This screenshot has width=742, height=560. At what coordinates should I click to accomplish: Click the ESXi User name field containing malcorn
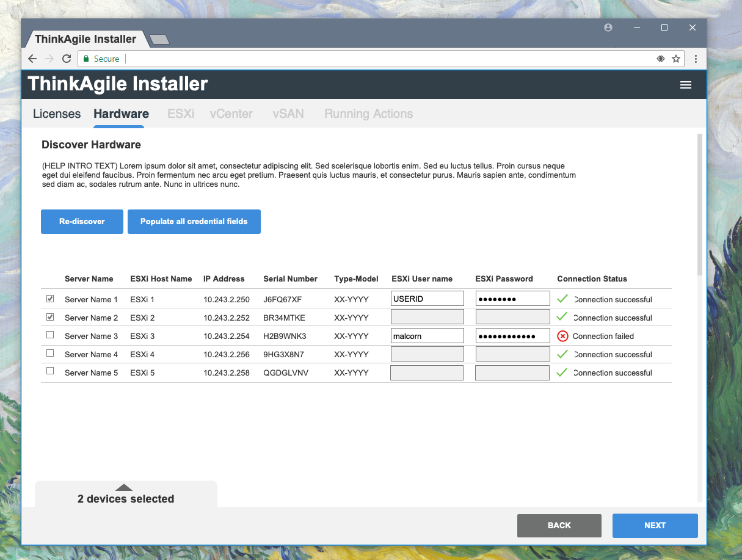[x=427, y=336]
